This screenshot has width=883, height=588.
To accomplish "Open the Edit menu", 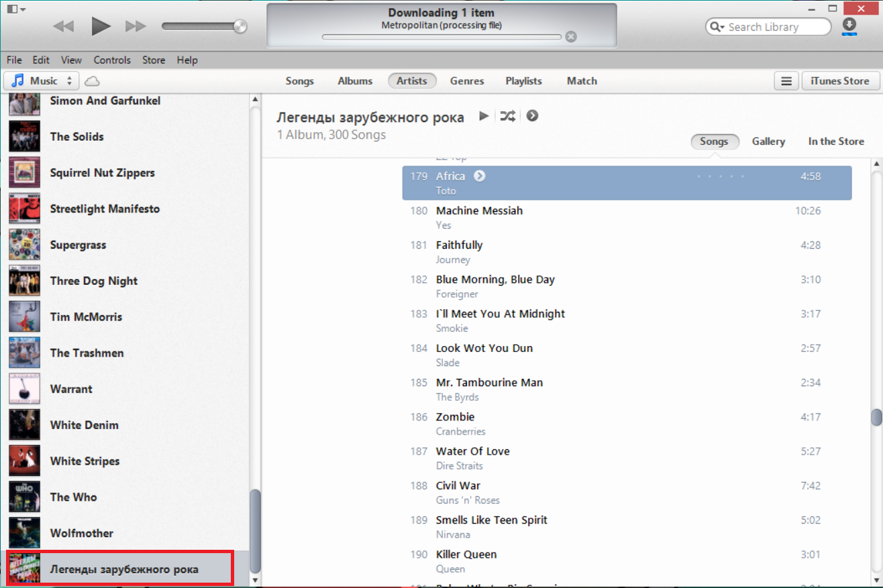I will point(41,60).
